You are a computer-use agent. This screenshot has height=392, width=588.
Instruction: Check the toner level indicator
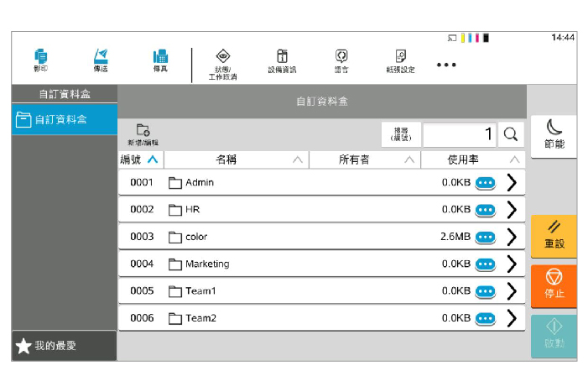(x=475, y=38)
